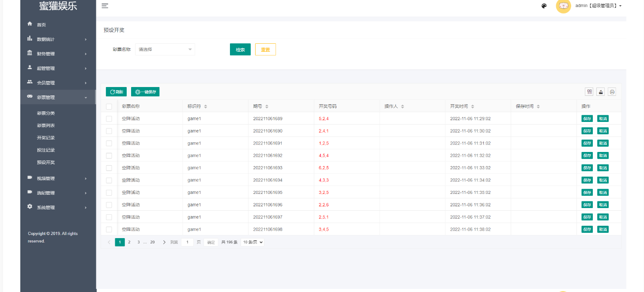Image resolution: width=644 pixels, height=292 pixels.
Task: Check the row for 期号 202211061689
Action: [x=109, y=119]
